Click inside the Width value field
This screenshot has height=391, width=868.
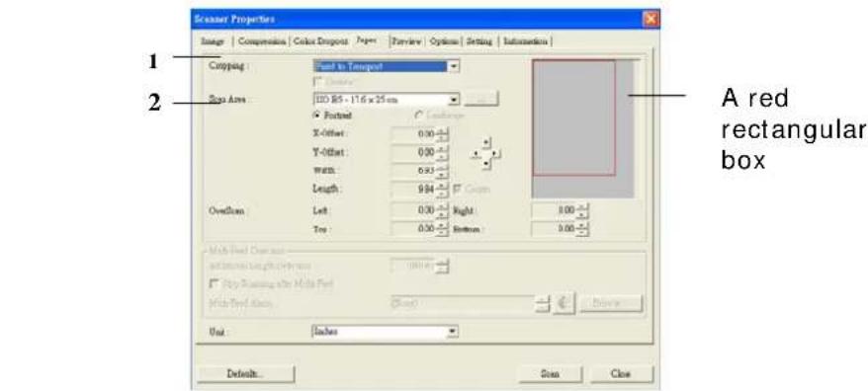(414, 172)
